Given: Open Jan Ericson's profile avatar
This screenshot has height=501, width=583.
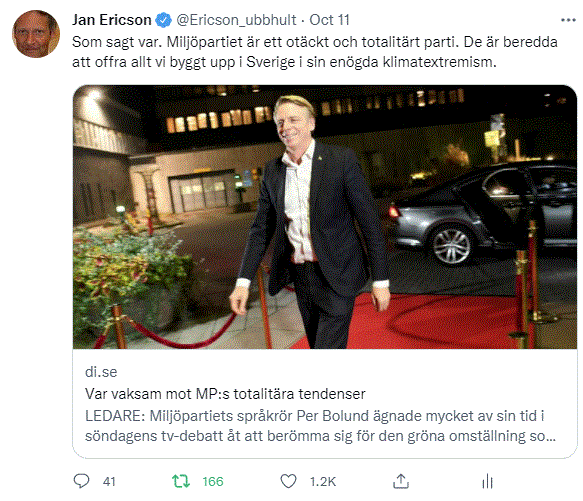Looking at the screenshot, I should (x=36, y=34).
